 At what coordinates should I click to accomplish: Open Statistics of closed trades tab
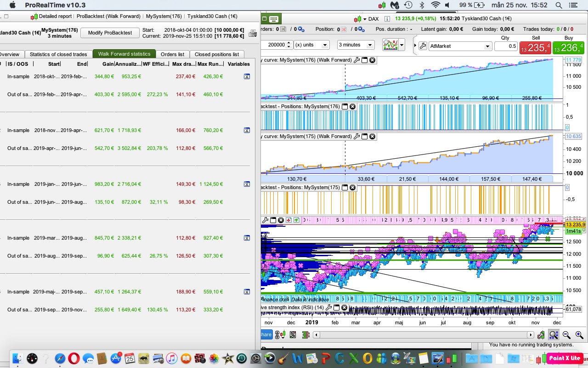(58, 54)
